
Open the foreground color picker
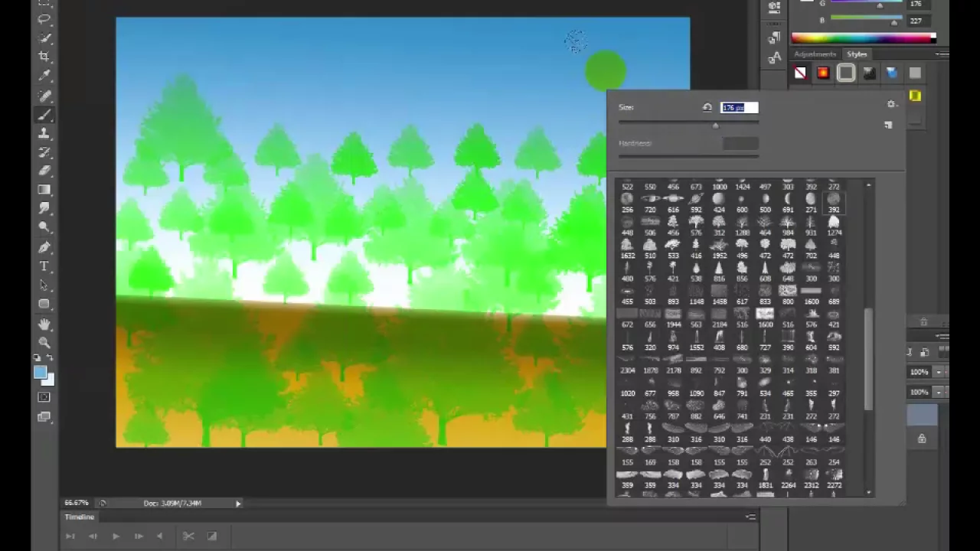[x=40, y=373]
